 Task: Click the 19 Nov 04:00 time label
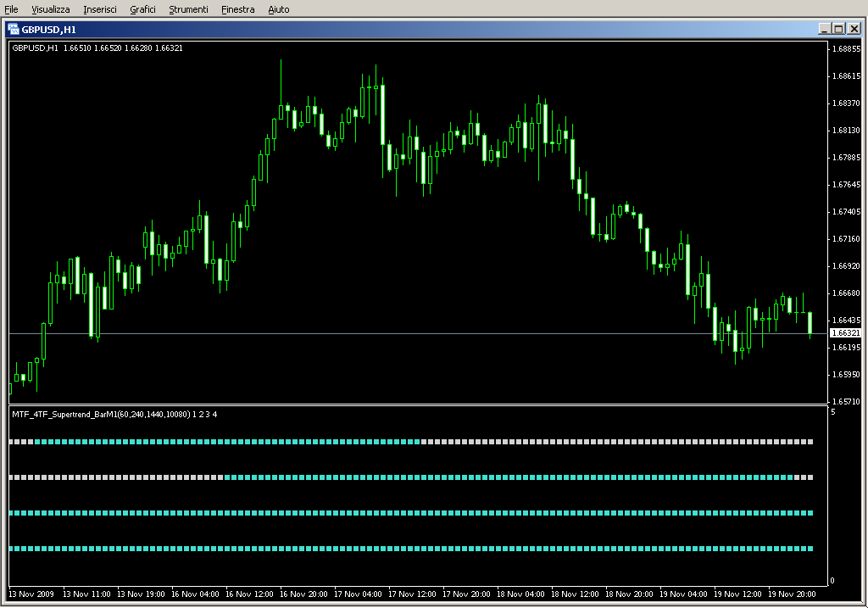pos(683,594)
